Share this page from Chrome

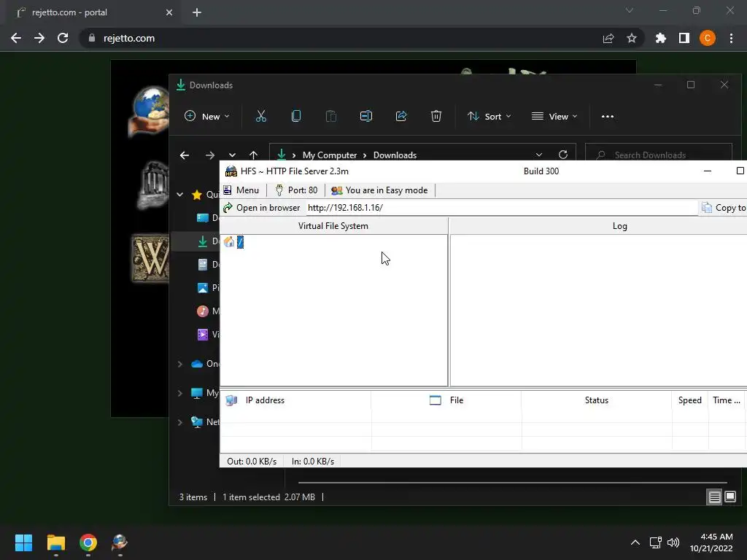coord(608,38)
